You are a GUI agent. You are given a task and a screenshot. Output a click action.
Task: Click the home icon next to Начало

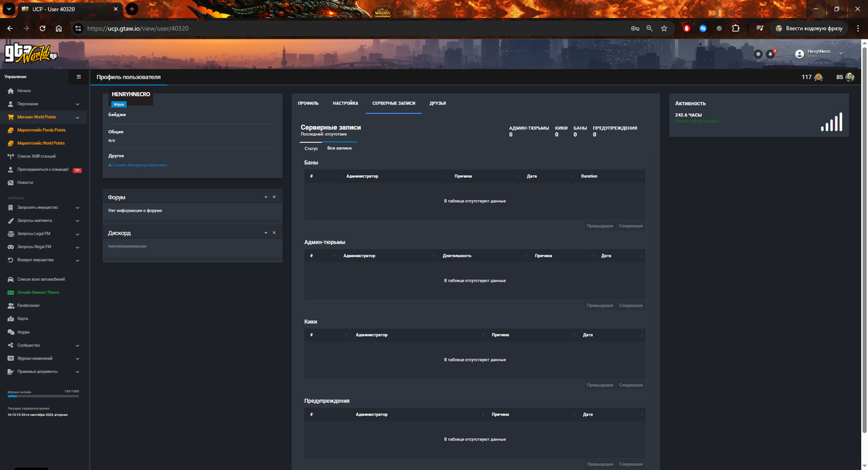pyautogui.click(x=10, y=91)
